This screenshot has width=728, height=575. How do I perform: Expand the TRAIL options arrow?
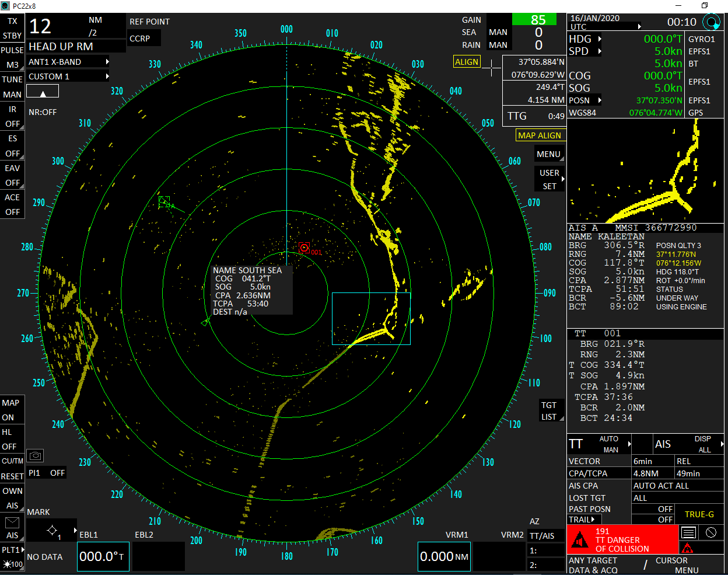pos(593,520)
